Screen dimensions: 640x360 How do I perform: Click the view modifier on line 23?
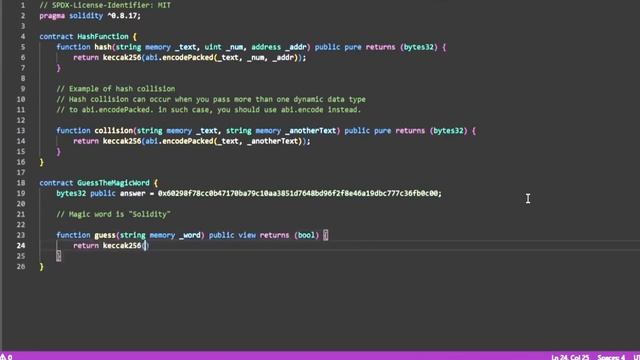click(247, 235)
